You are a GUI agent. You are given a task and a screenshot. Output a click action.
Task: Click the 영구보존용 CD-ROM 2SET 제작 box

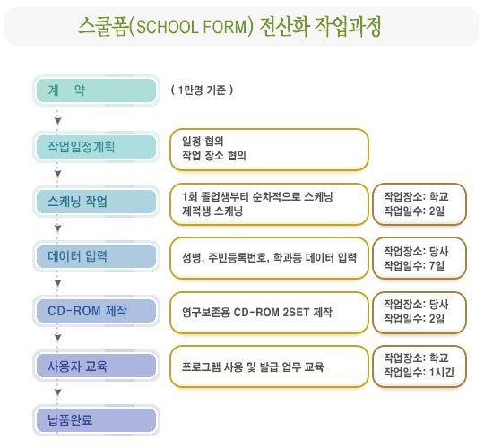269,313
